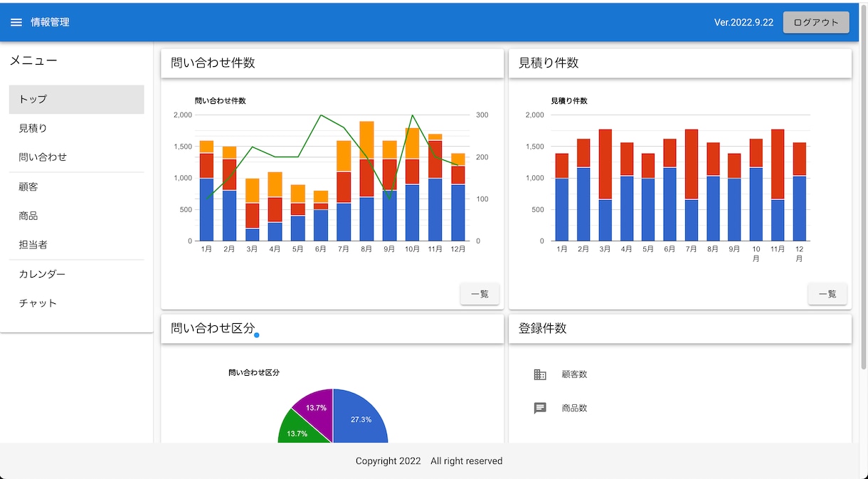Open 顧客 in the side menu
This screenshot has width=868, height=479.
tap(77, 187)
